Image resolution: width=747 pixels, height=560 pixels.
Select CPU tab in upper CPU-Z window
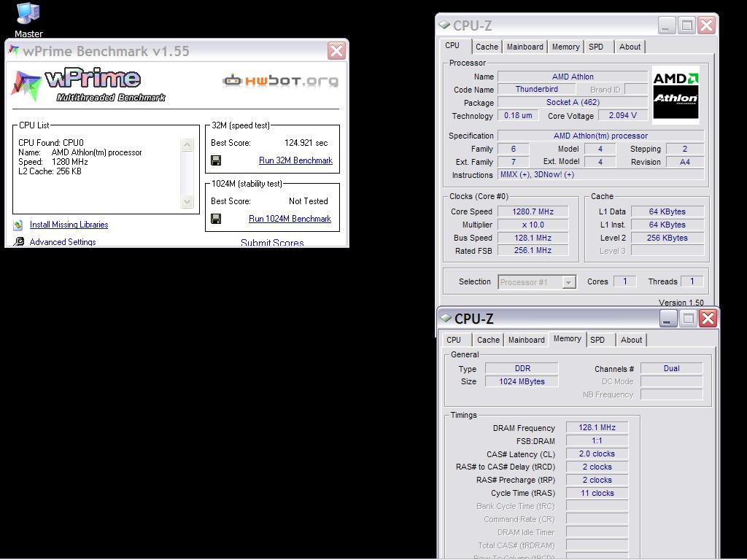(x=452, y=46)
